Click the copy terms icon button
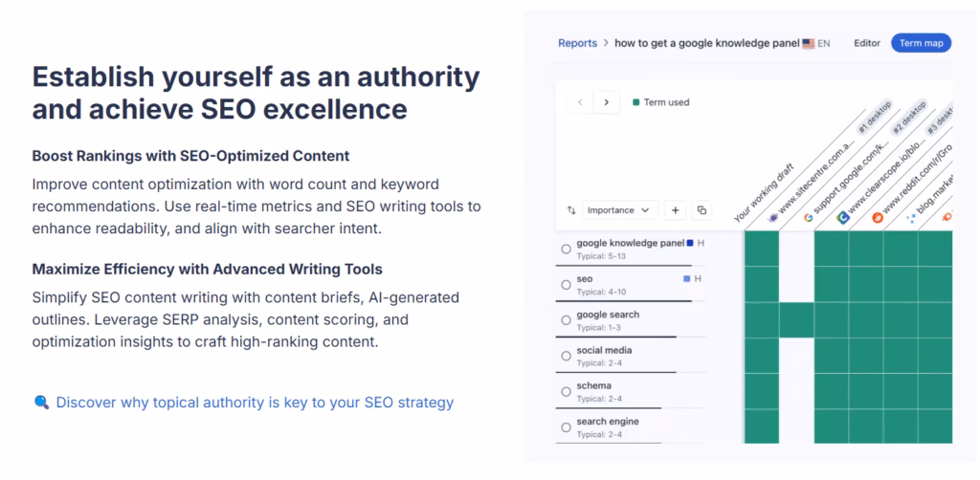Image resolution: width=980 pixels, height=480 pixels. (702, 210)
